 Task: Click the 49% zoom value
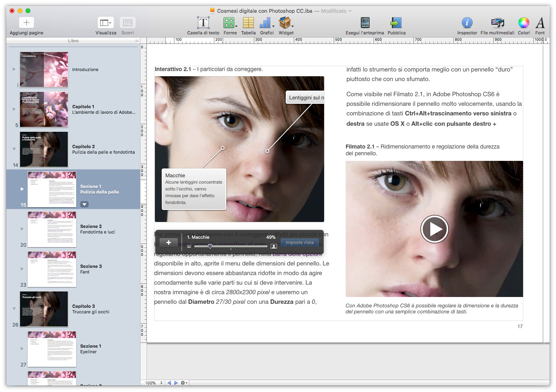coord(271,237)
